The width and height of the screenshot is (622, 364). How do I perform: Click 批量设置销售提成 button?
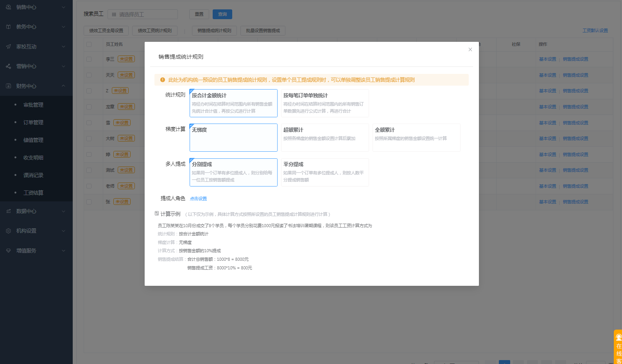pyautogui.click(x=263, y=30)
